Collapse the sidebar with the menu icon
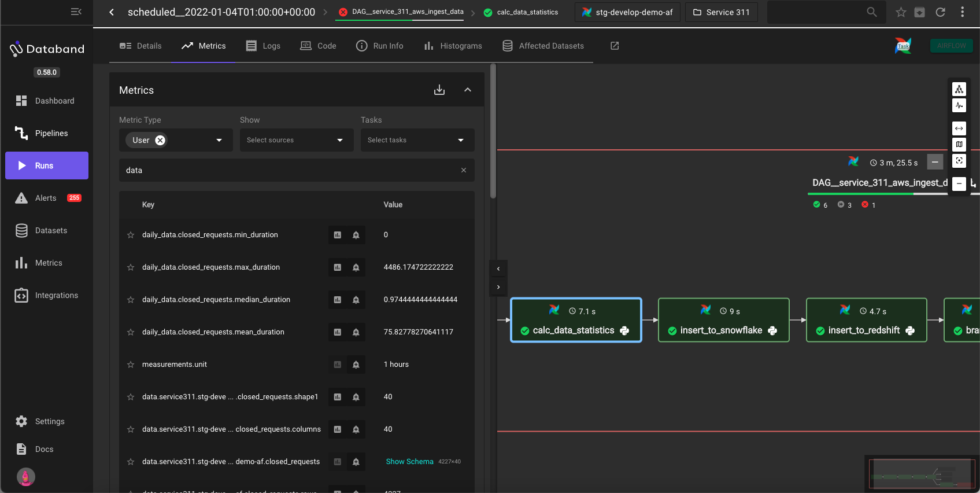 (76, 12)
